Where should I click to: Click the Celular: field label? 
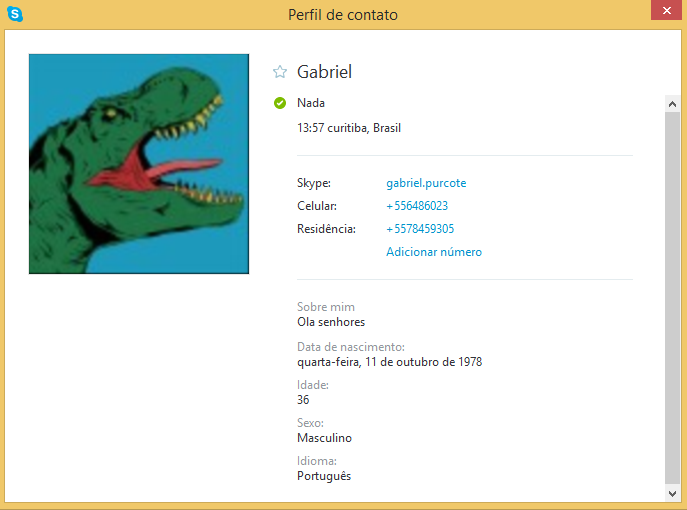317,205
